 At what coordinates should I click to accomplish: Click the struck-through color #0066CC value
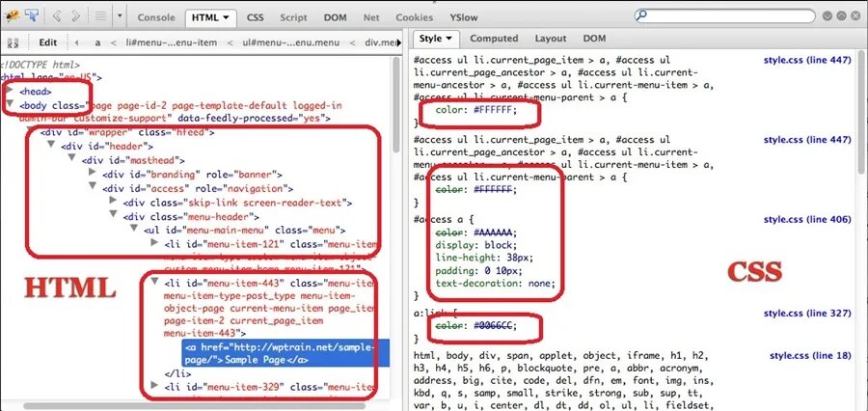click(493, 326)
